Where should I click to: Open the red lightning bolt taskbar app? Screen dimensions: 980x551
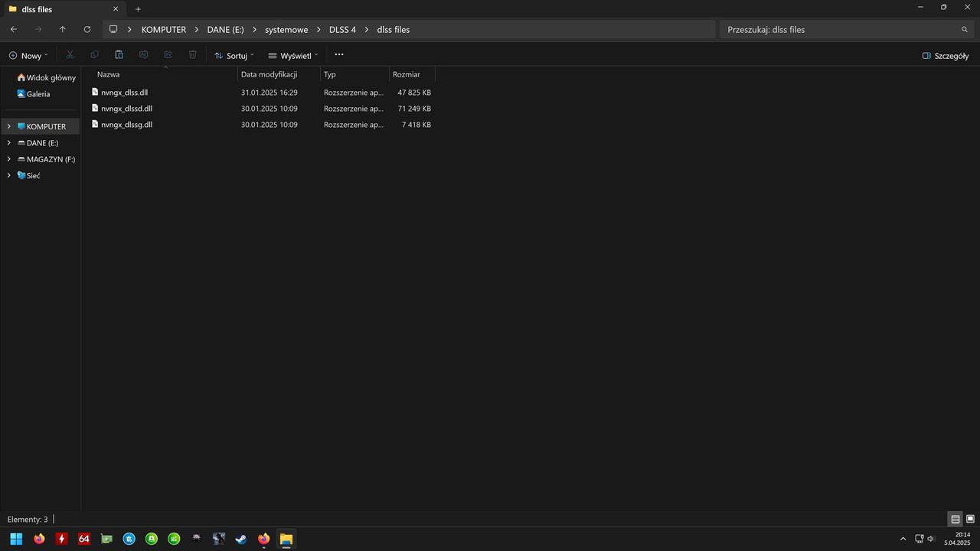[62, 539]
